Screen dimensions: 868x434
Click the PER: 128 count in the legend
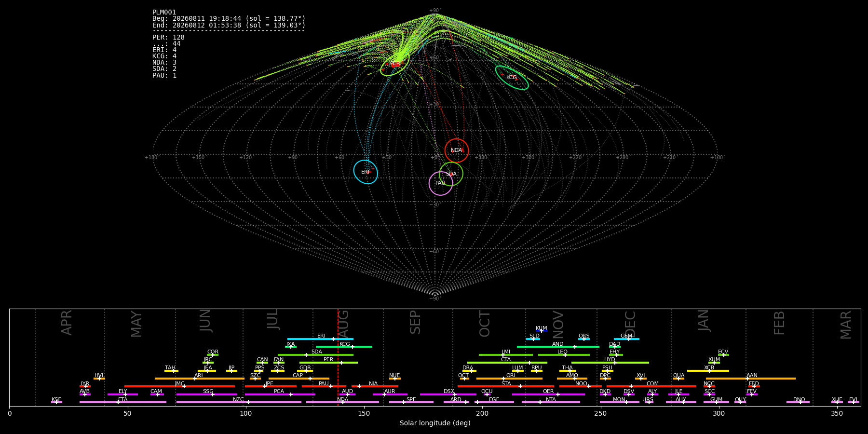click(x=168, y=37)
